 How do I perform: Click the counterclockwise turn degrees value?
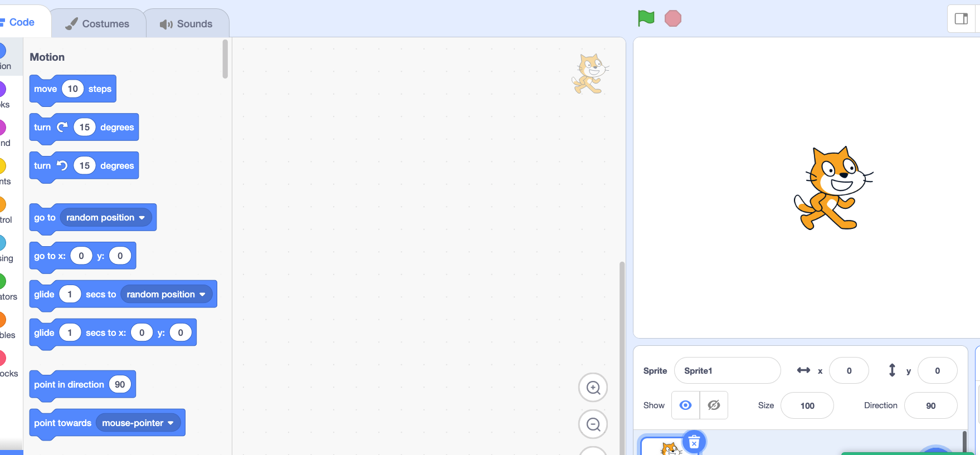[x=85, y=165]
